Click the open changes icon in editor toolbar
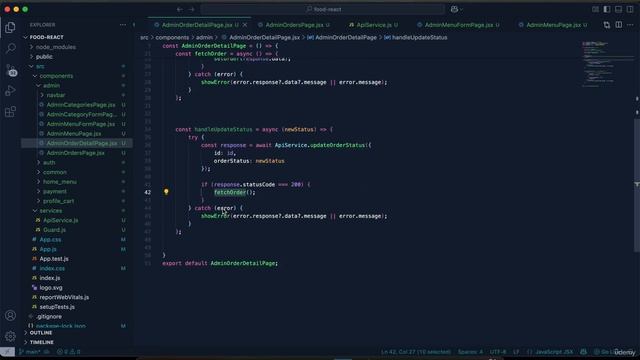640x360 pixels. click(607, 25)
